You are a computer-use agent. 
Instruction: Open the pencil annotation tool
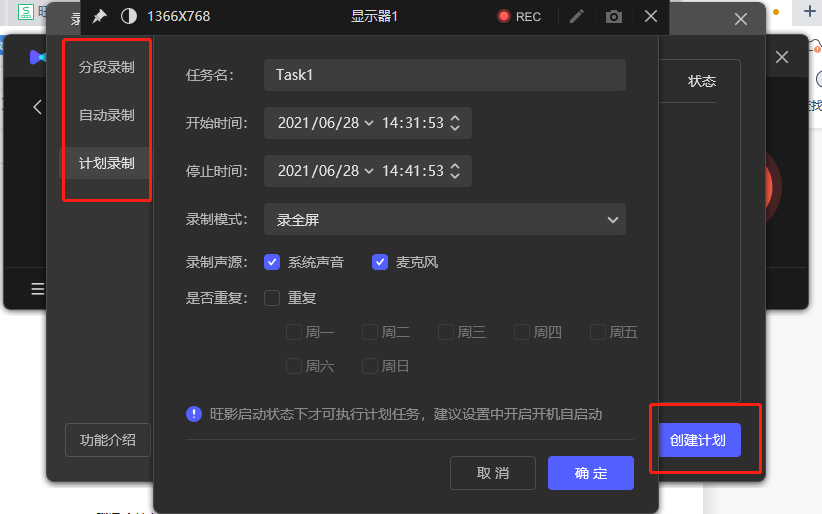[577, 17]
